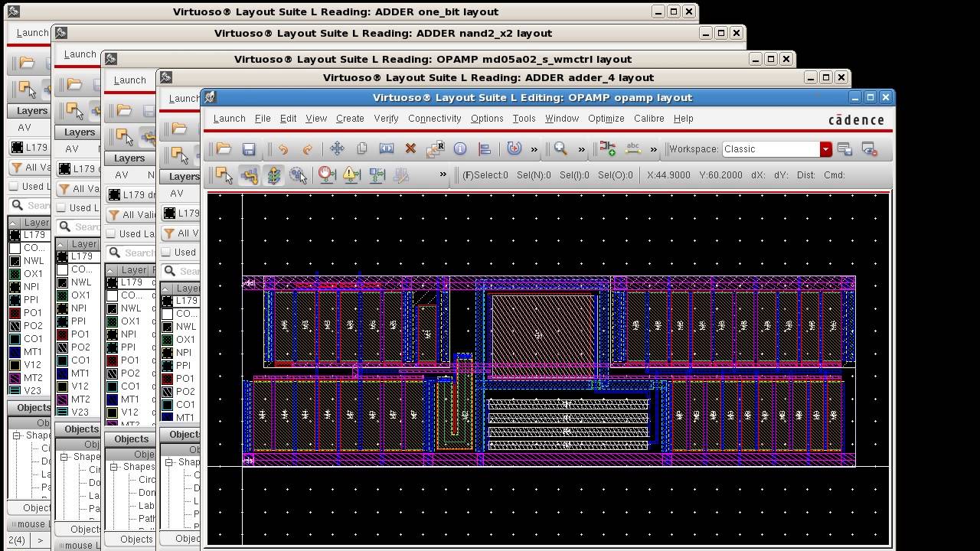Open the Verify menu

[386, 119]
